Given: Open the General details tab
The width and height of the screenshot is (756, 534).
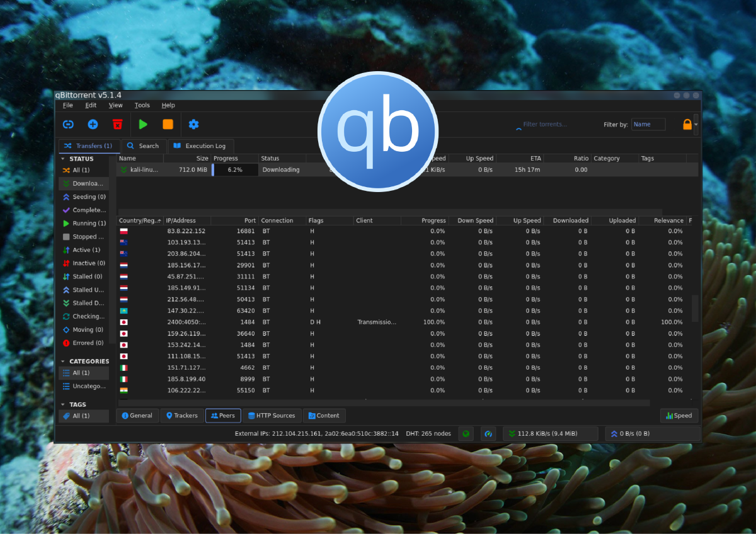Looking at the screenshot, I should point(137,416).
